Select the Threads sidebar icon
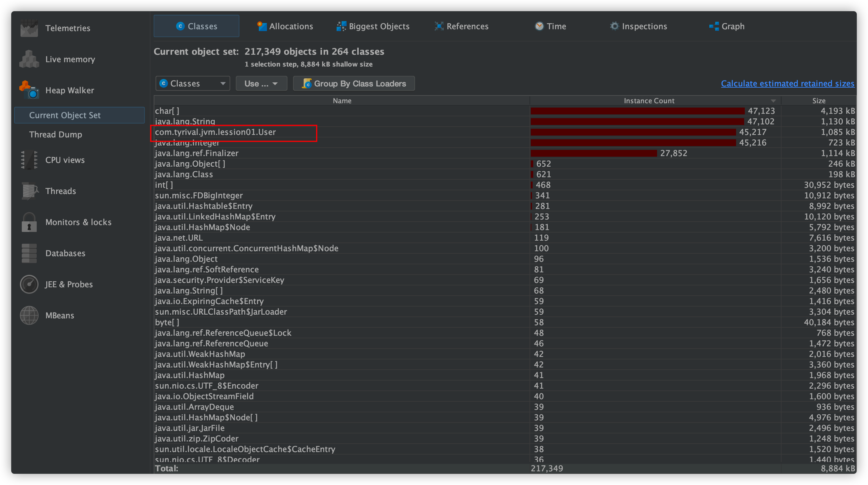The height and width of the screenshot is (485, 868). click(29, 191)
